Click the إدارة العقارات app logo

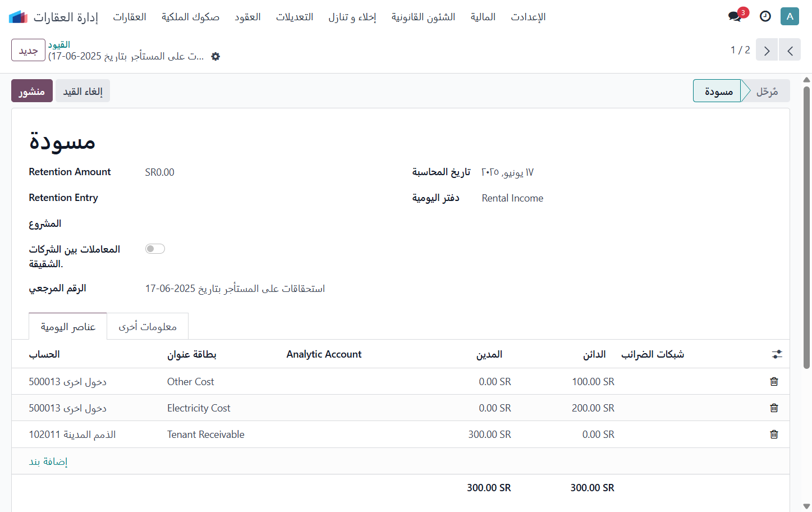point(18,17)
